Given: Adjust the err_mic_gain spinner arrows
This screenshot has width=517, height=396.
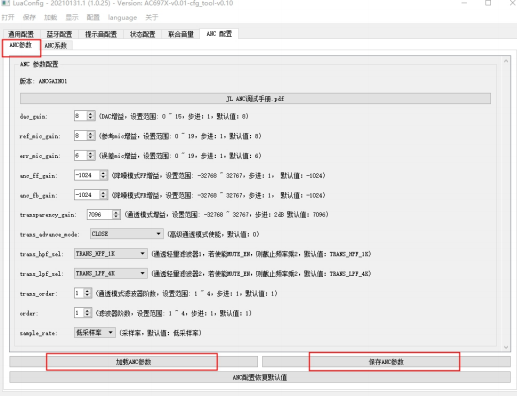Looking at the screenshot, I should point(90,155).
